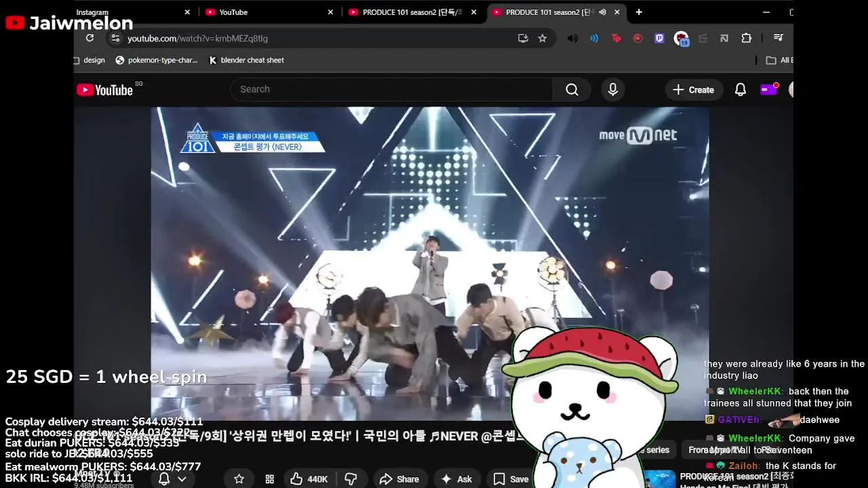Click the magnifier search button
This screenshot has height=488, width=868.
(x=572, y=89)
